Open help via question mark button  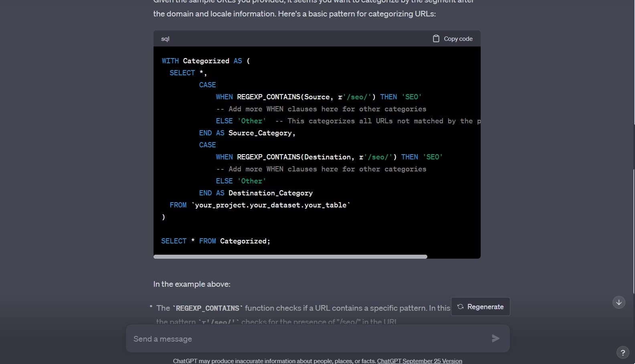point(623,352)
